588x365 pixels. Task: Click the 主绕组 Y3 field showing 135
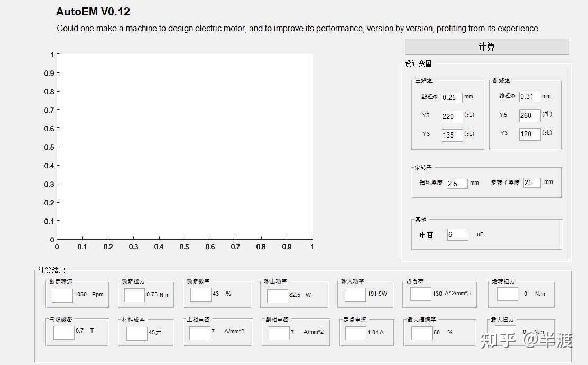tap(452, 135)
